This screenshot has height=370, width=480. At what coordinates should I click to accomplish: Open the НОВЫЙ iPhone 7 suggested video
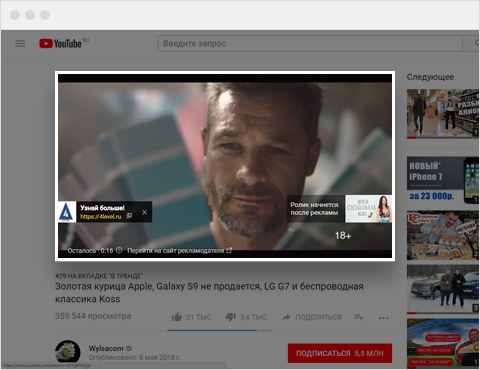point(443,180)
